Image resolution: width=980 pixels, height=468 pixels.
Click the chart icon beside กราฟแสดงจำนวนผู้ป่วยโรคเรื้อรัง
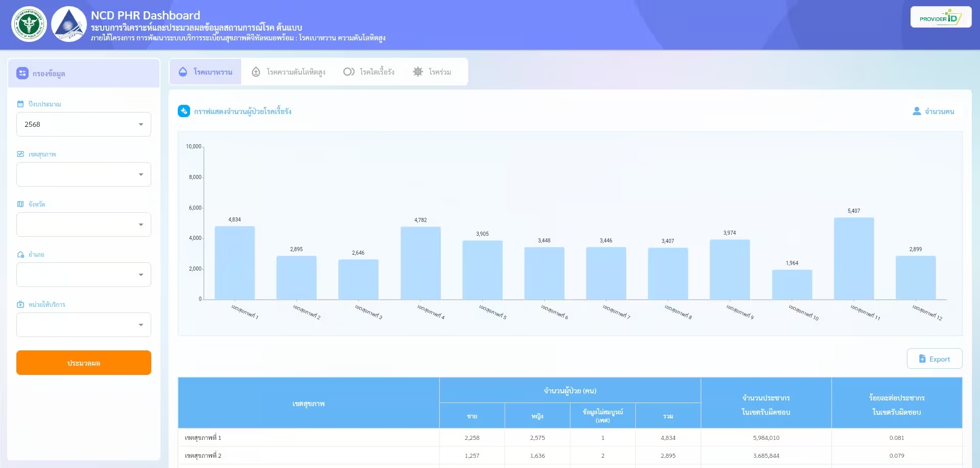(183, 110)
